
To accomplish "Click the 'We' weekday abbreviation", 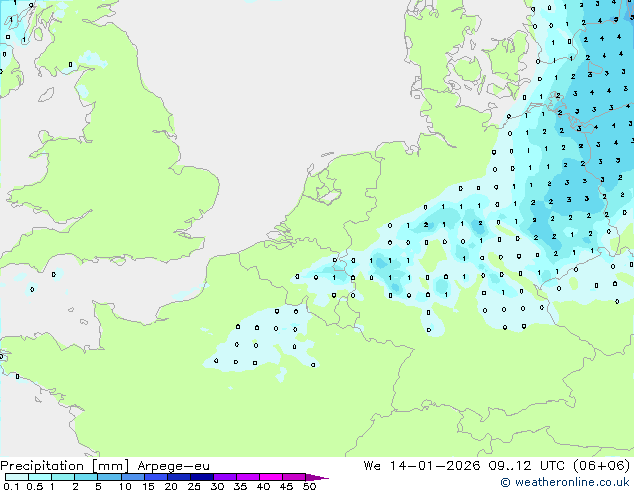I will click(x=372, y=466).
